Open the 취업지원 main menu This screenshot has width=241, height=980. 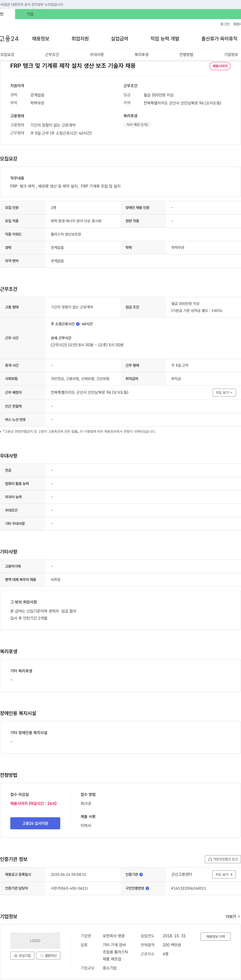[x=80, y=38]
